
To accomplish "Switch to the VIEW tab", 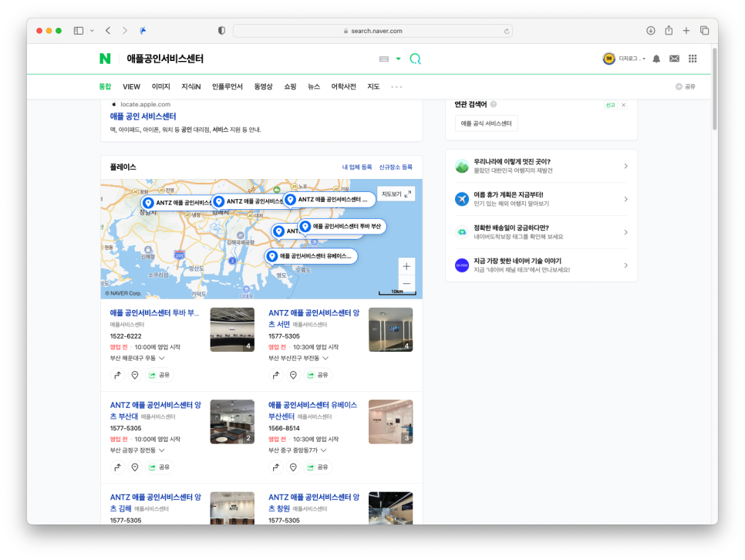I will 131,86.
